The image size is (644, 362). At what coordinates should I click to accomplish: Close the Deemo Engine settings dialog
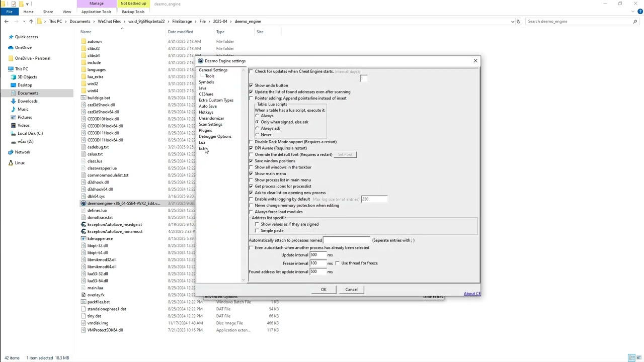[475, 61]
